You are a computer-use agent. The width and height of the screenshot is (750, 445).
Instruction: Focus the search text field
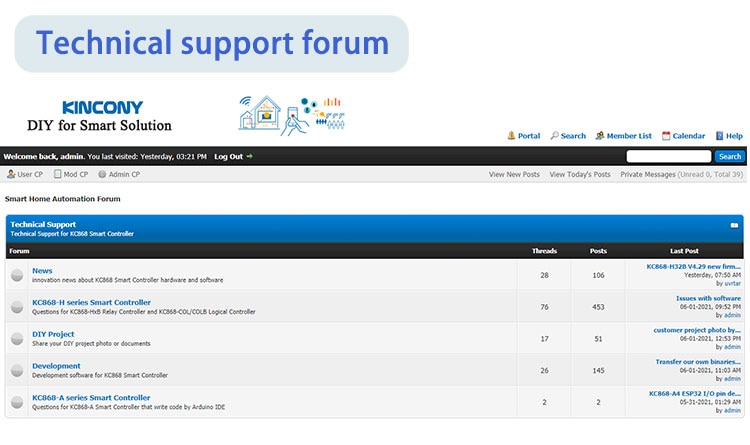pyautogui.click(x=669, y=156)
